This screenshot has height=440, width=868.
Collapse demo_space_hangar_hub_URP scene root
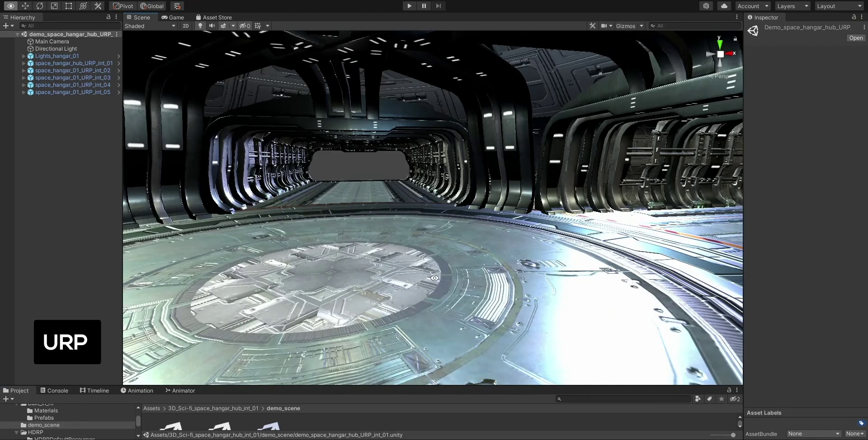coord(18,34)
